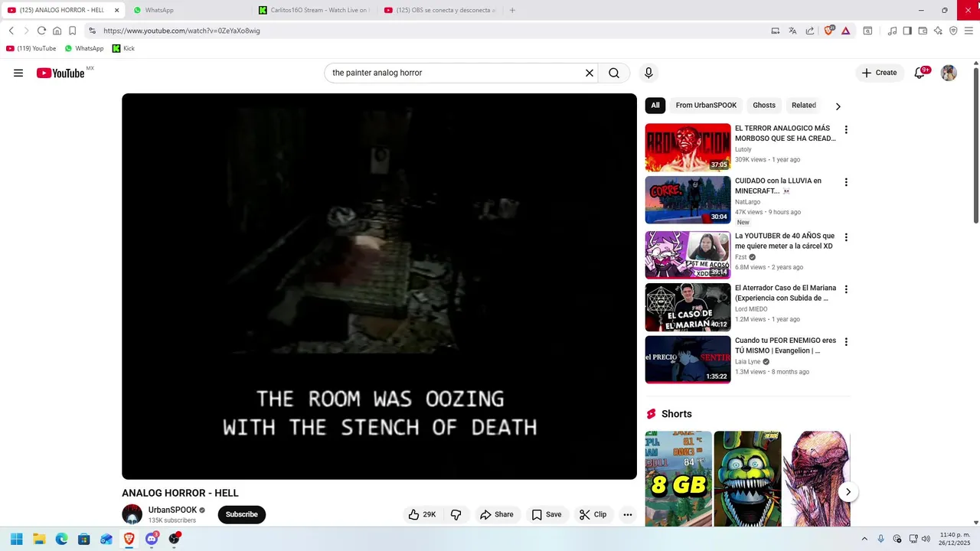
Task: Share the ANALOG HORROR video
Action: (497, 514)
